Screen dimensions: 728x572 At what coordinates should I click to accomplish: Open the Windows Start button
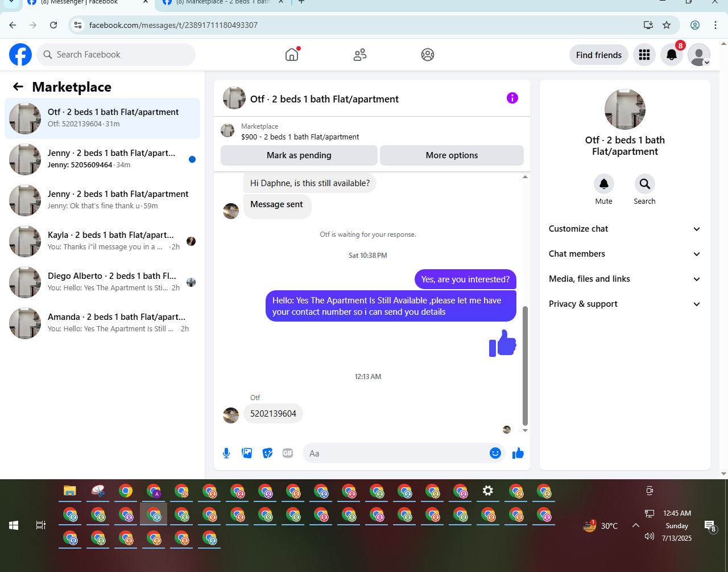14,525
